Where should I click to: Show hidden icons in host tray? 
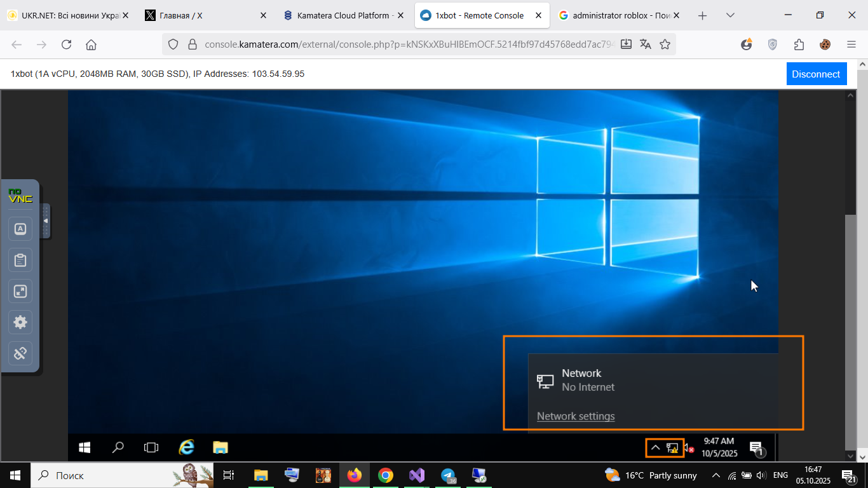pyautogui.click(x=715, y=475)
